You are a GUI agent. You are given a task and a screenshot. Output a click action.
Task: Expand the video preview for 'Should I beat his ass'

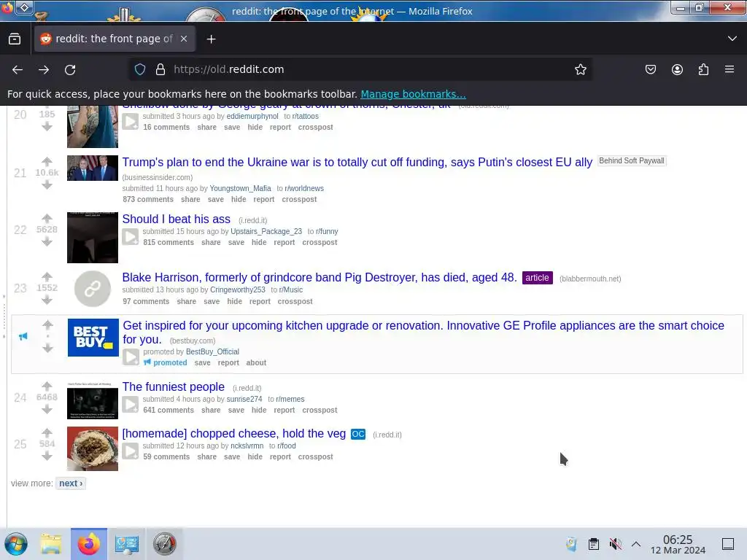coord(131,237)
